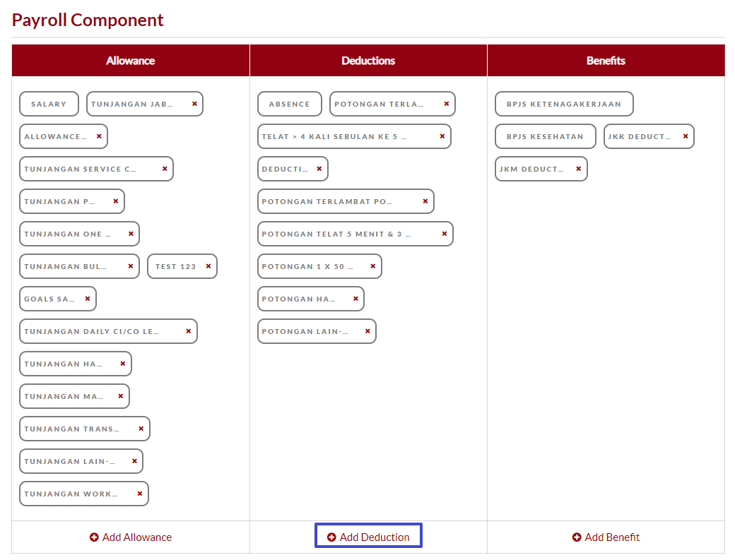This screenshot has height=560, width=735.
Task: Click the Add Deduction button
Action: click(x=368, y=536)
